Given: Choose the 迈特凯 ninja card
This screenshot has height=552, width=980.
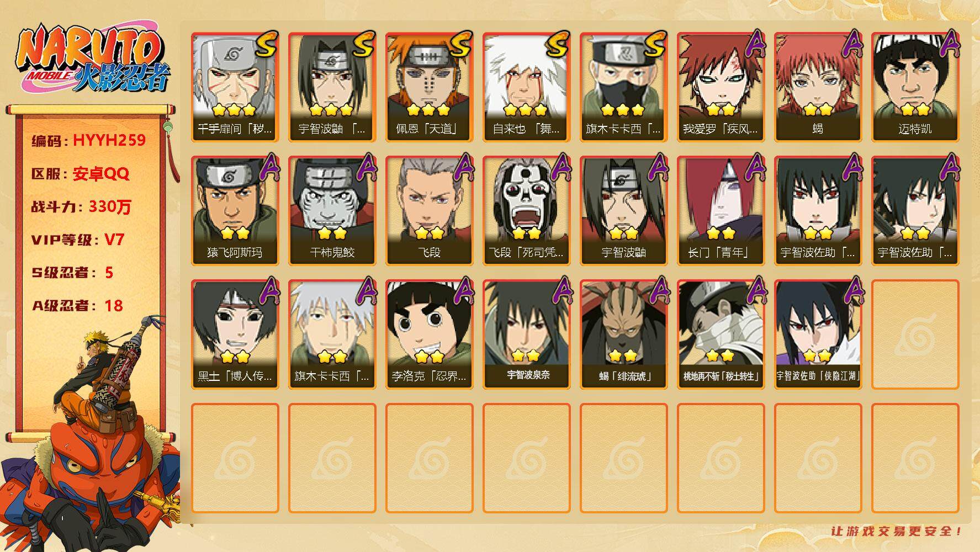Looking at the screenshot, I should coord(915,87).
